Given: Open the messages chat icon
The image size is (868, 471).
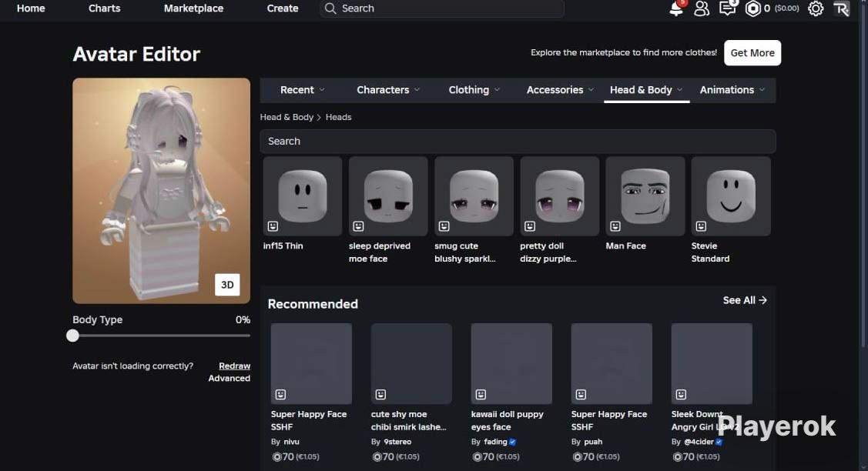Looking at the screenshot, I should coord(727,8).
